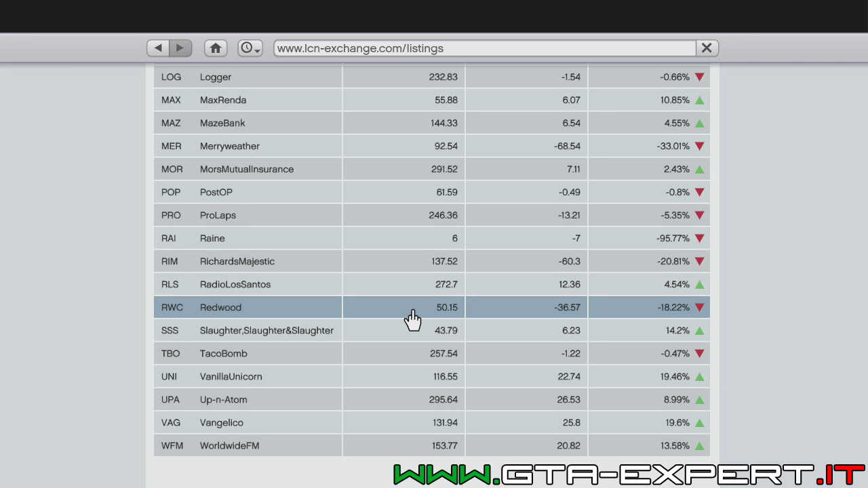The height and width of the screenshot is (488, 868).
Task: Select the MaxRenda listing
Action: point(432,100)
